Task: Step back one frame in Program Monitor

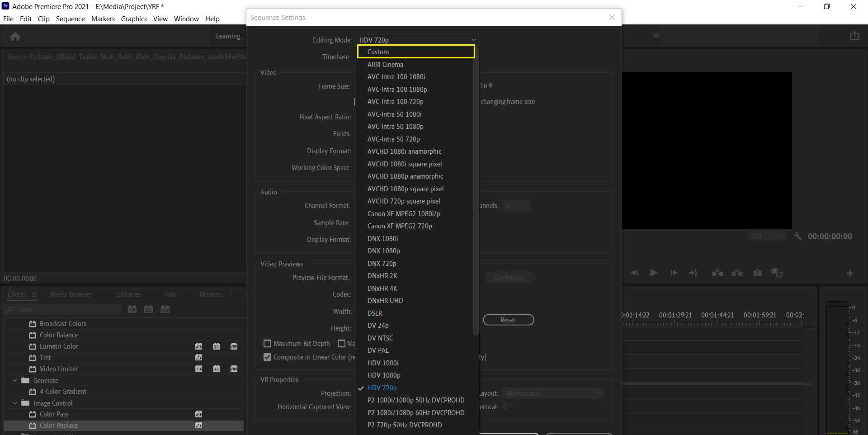Action: (x=634, y=273)
